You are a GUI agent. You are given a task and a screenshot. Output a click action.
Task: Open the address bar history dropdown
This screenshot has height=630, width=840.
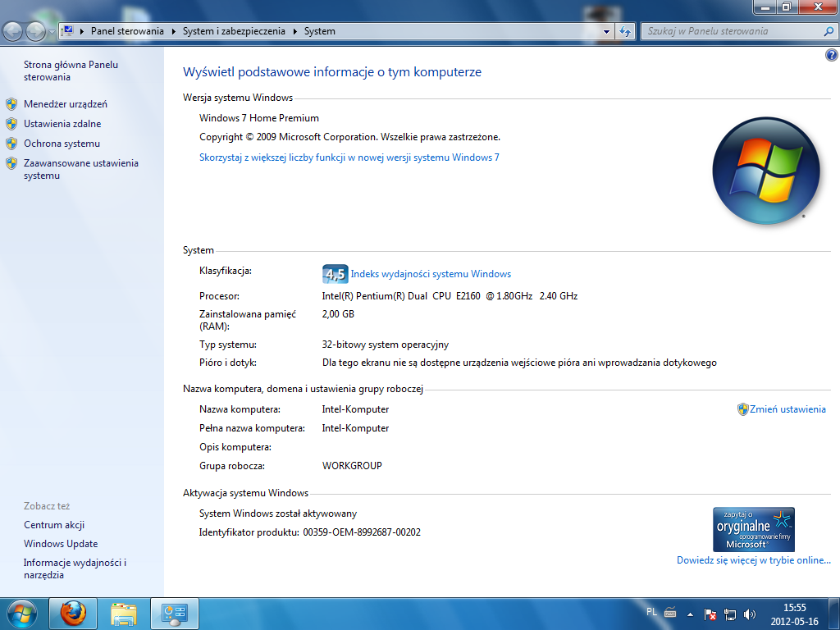coord(606,32)
